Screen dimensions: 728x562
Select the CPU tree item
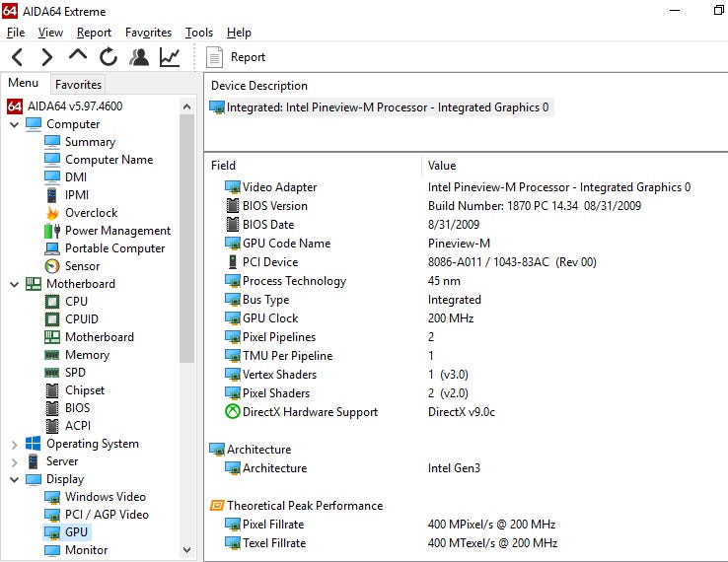pos(66,302)
